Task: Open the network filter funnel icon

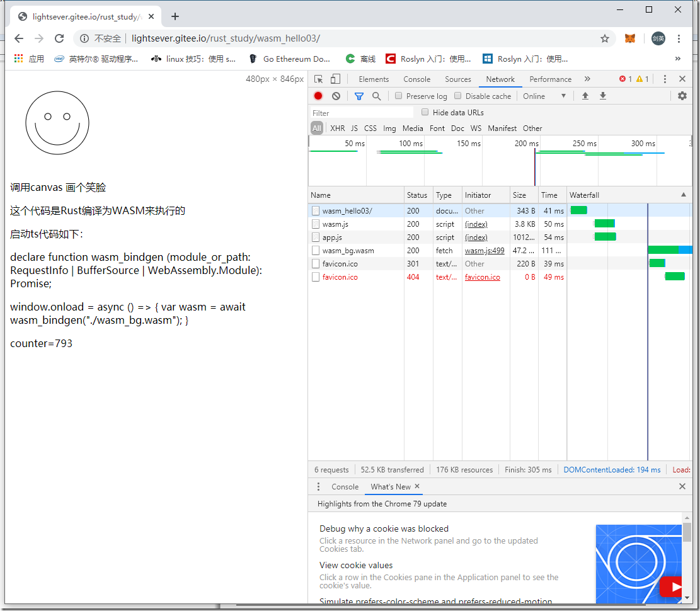Action: pos(359,96)
